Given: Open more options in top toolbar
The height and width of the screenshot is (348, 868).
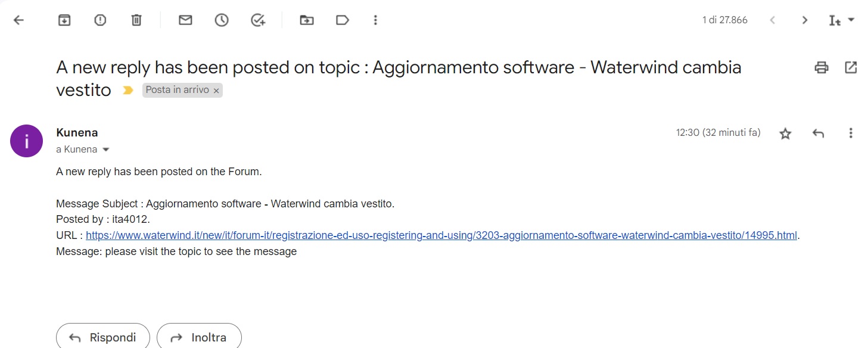Looking at the screenshot, I should [x=375, y=20].
